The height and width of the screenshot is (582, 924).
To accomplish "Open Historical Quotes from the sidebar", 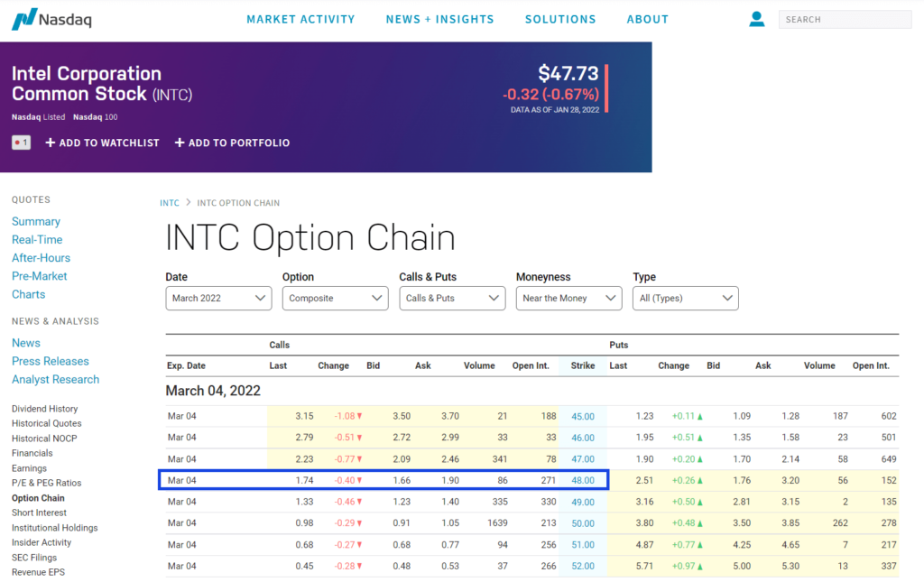I will [44, 423].
